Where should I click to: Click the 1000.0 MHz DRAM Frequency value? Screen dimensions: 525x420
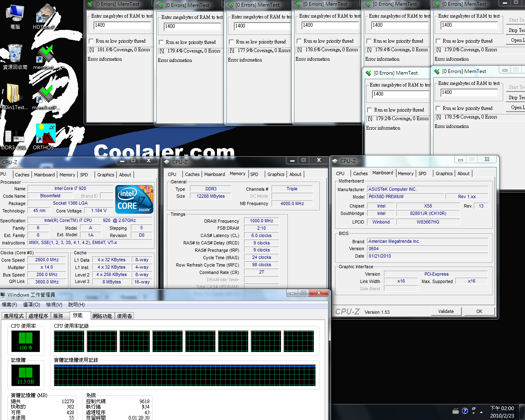coord(261,221)
